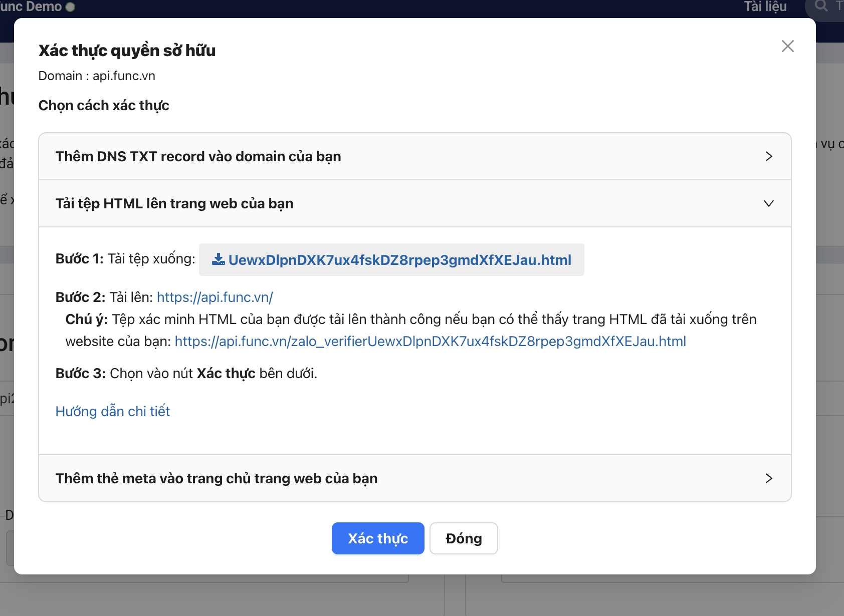Click the input field behind dialog at bottom-left
Screen dimensions: 844x616
coord(9,548)
